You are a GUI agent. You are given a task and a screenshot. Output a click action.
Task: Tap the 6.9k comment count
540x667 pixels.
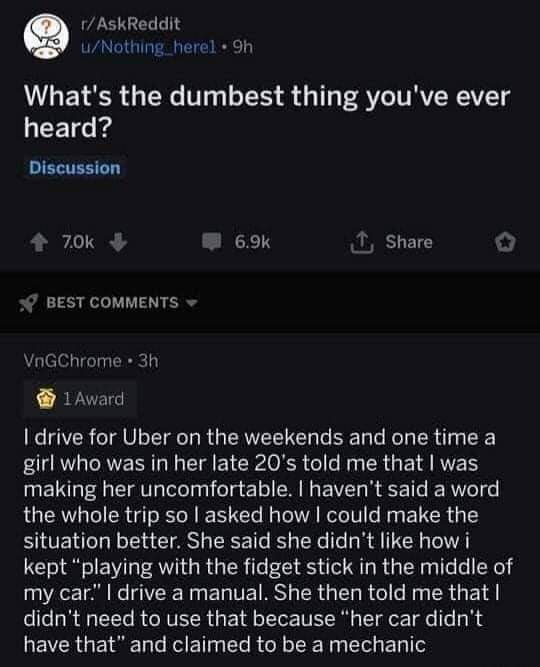252,242
